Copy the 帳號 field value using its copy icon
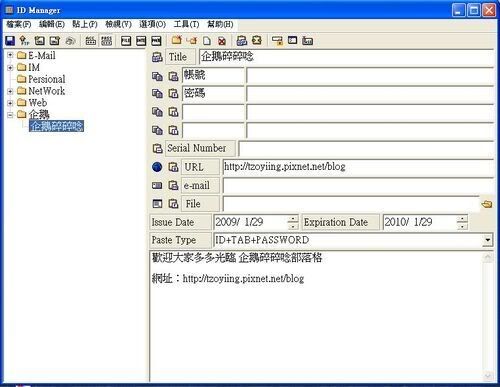Viewport: 500px width, 387px height. tap(157, 76)
